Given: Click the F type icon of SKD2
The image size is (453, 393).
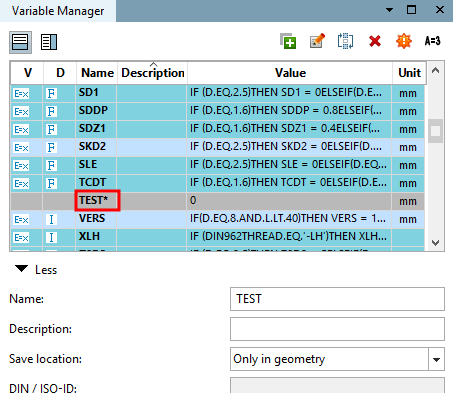Looking at the screenshot, I should coord(51,147).
